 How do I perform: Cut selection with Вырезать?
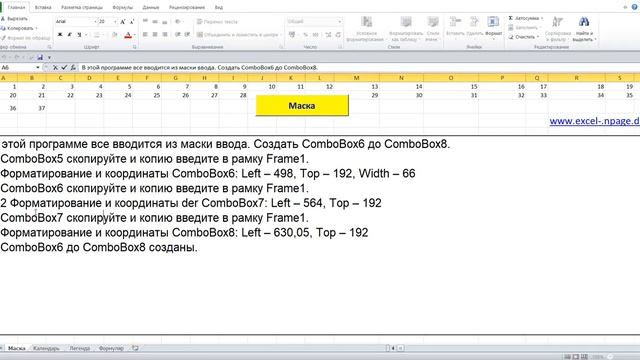(x=15, y=19)
